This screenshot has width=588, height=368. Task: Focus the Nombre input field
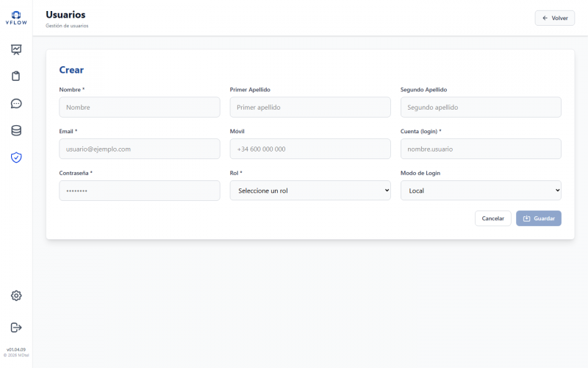140,107
